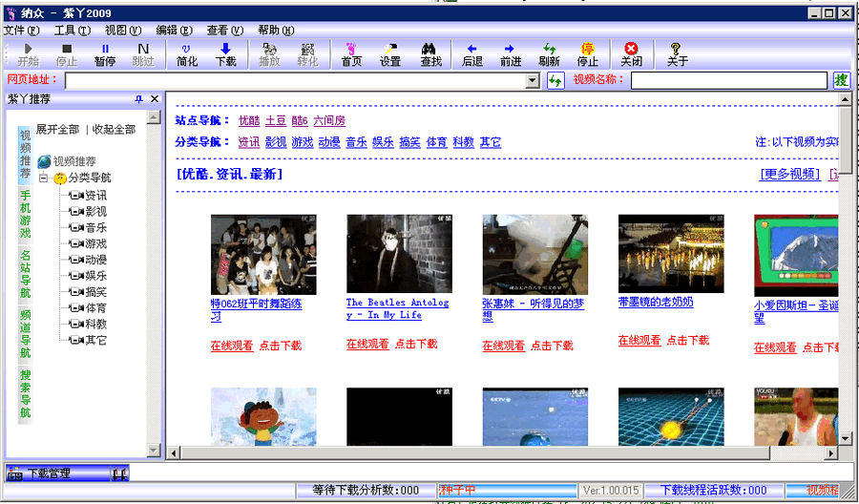Click in the 视频名称 input field
Image resolution: width=859 pixels, height=504 pixels.
[728, 80]
